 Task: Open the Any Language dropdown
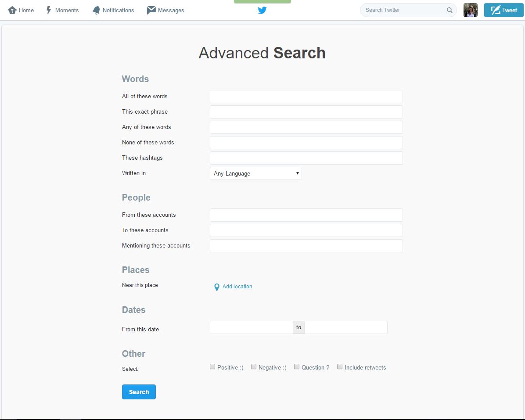(255, 173)
